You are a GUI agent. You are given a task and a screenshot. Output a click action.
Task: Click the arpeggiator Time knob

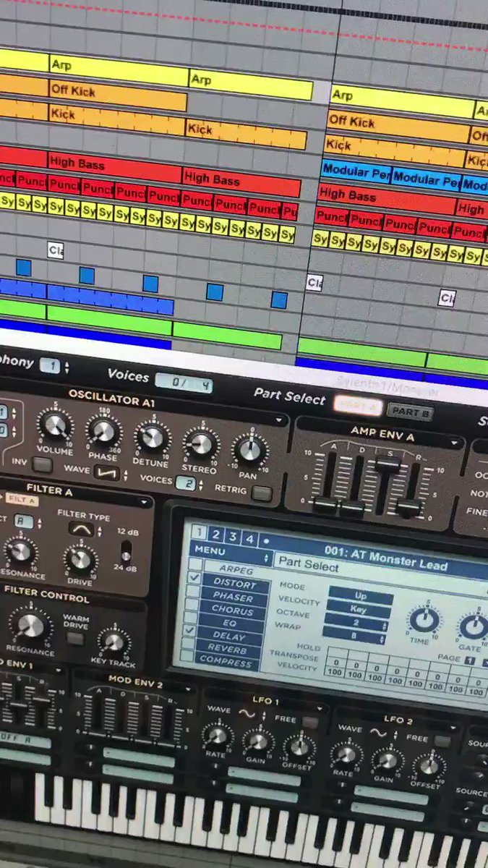pos(424,619)
